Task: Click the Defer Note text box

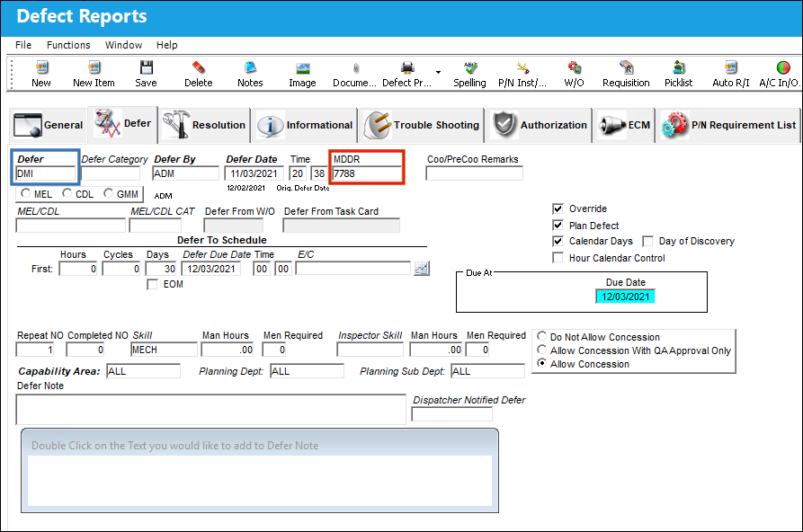Action: point(211,410)
